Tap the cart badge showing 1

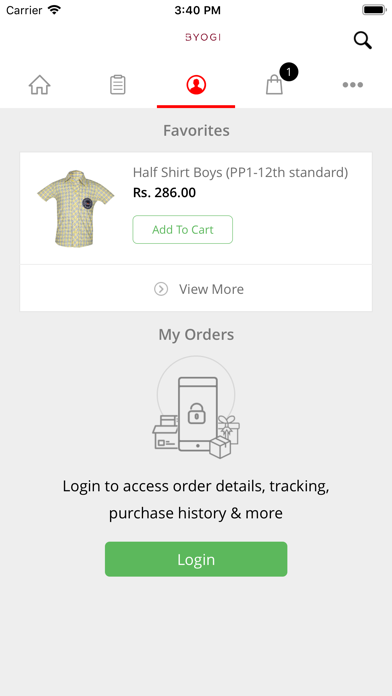pyautogui.click(x=289, y=72)
